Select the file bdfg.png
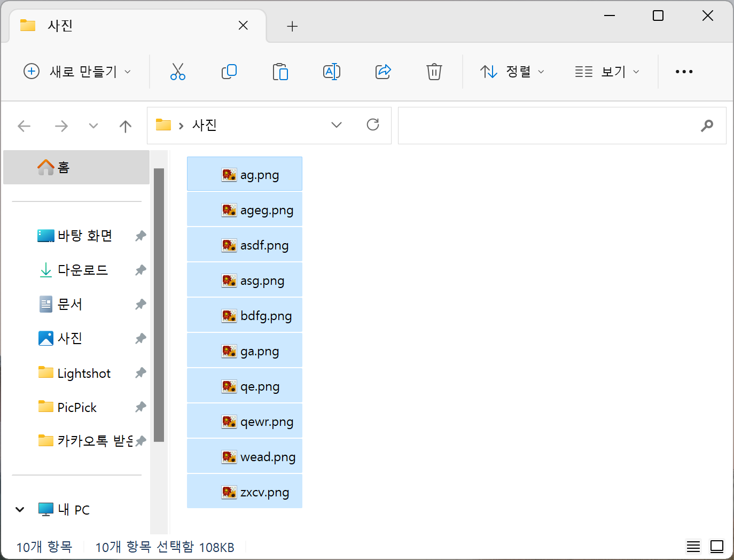 245,315
